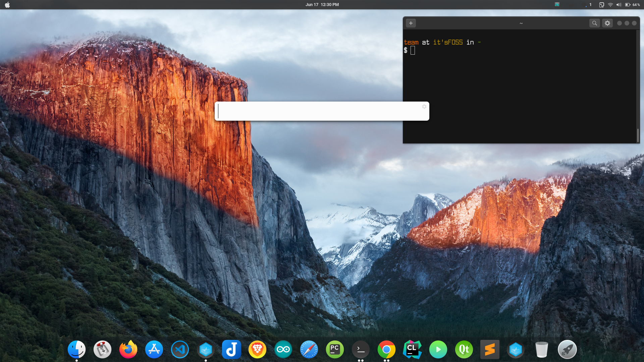
Task: Open the Trash in the dock
Action: [x=541, y=350]
